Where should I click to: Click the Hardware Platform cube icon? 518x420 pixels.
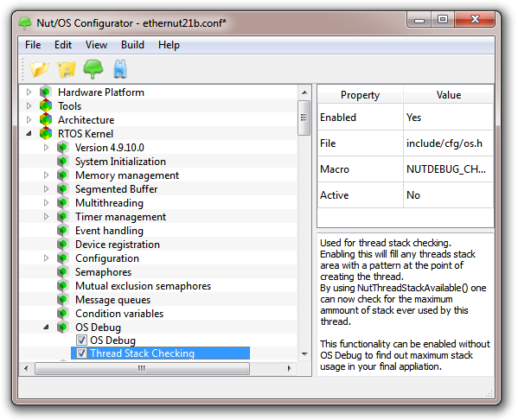coord(46,92)
